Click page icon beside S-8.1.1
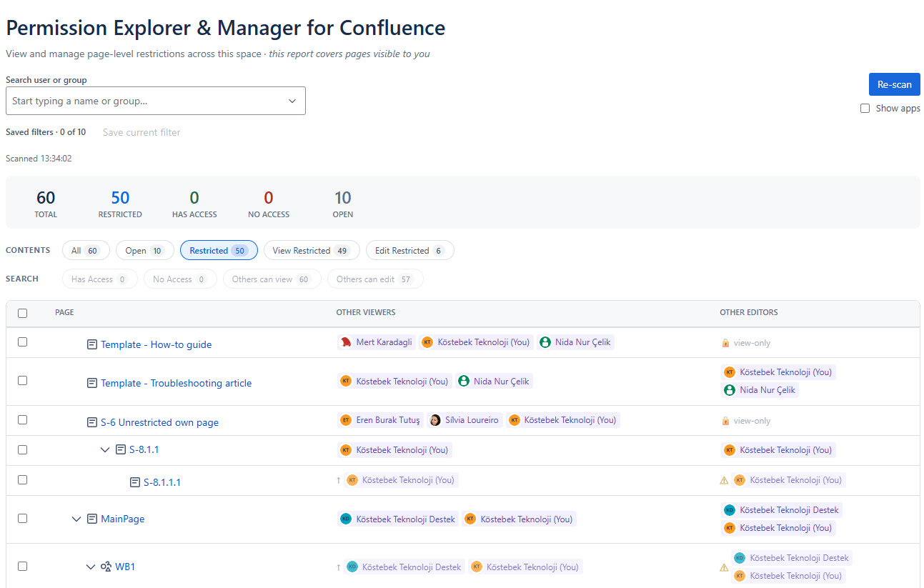This screenshot has width=924, height=588. pyautogui.click(x=121, y=449)
